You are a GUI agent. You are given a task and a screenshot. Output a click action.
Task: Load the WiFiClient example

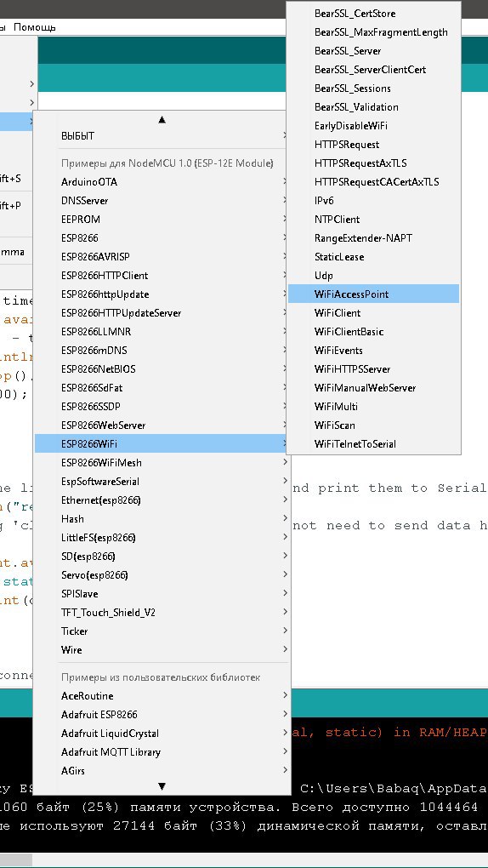point(373,313)
